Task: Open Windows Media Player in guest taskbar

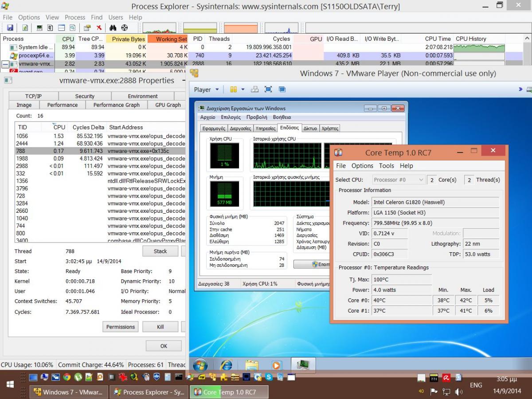Action: click(x=277, y=365)
